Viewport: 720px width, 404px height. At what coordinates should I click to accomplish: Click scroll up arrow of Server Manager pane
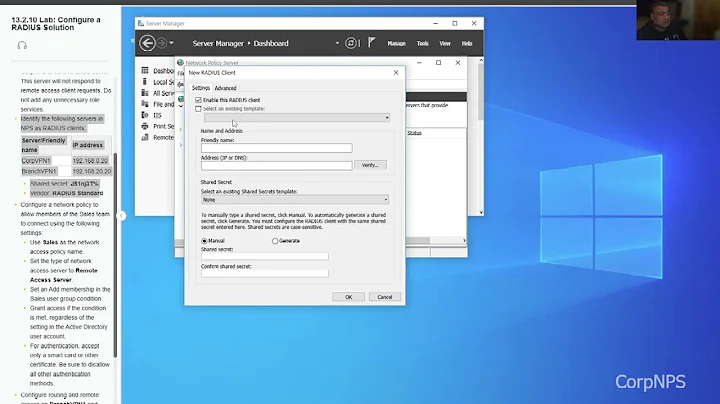[x=481, y=60]
